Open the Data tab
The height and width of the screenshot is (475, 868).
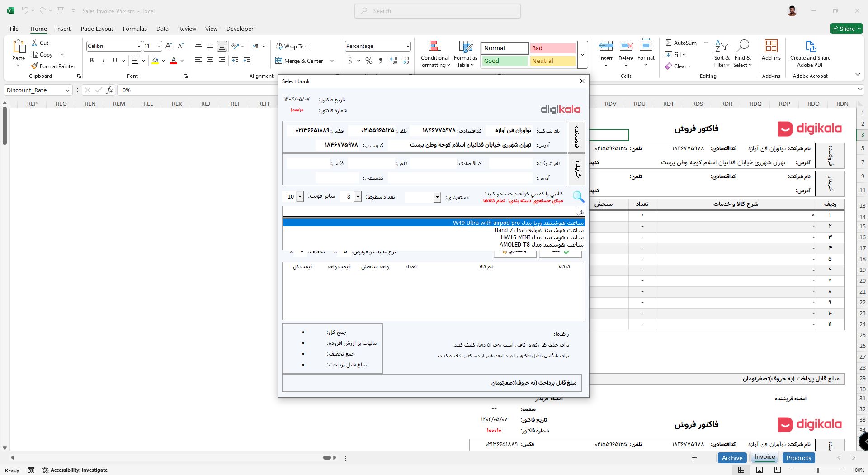[162, 28]
